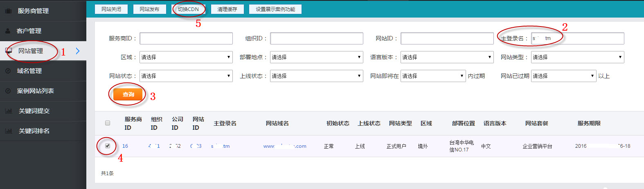Click the blue chevron arrow next to 网站管理
Image resolution: width=644 pixels, height=189 pixels.
pyautogui.click(x=78, y=51)
